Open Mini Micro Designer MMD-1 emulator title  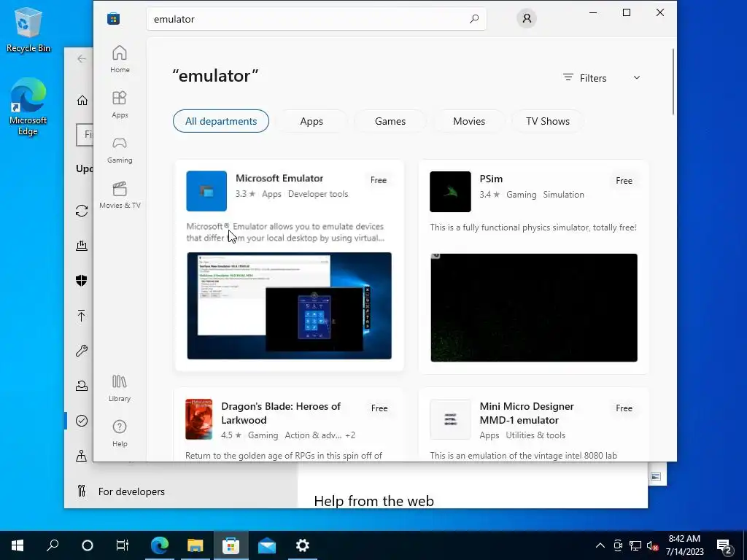coord(527,413)
